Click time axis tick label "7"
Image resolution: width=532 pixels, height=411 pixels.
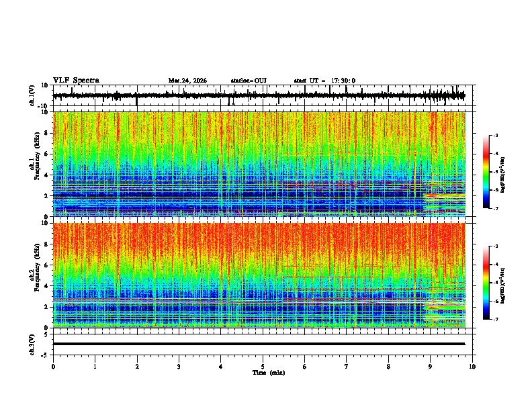(x=347, y=367)
